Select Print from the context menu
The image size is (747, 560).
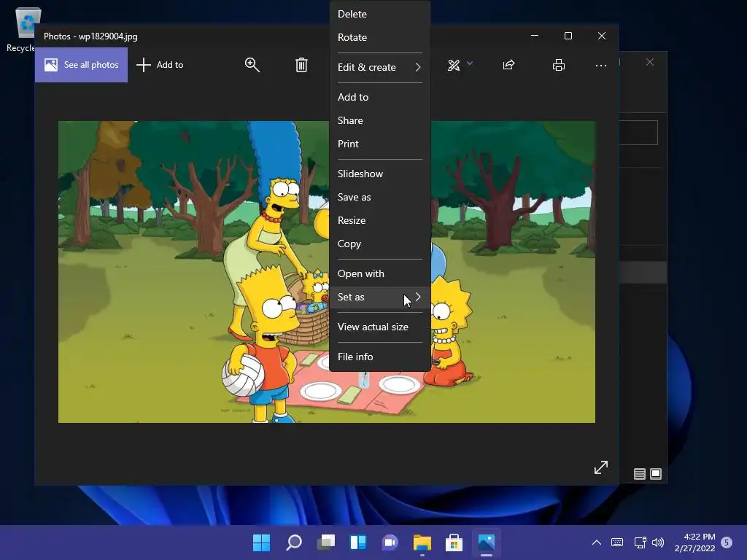point(379,144)
